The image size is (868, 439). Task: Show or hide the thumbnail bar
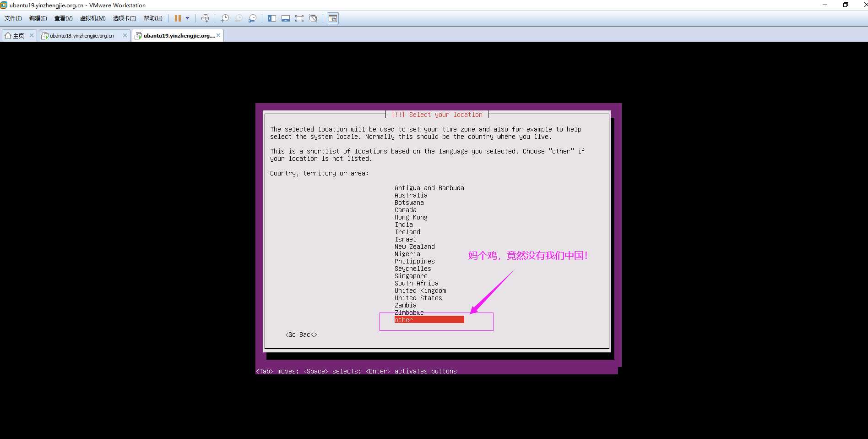tap(286, 18)
